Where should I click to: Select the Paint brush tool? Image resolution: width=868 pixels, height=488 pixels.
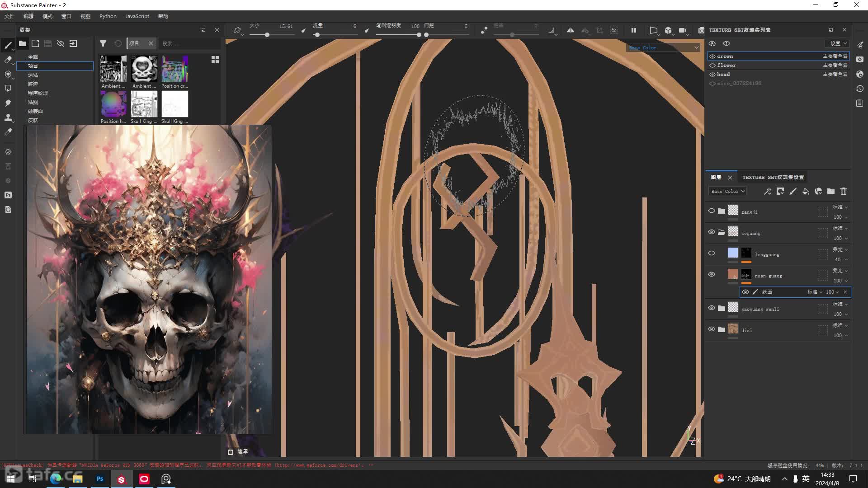(x=8, y=45)
